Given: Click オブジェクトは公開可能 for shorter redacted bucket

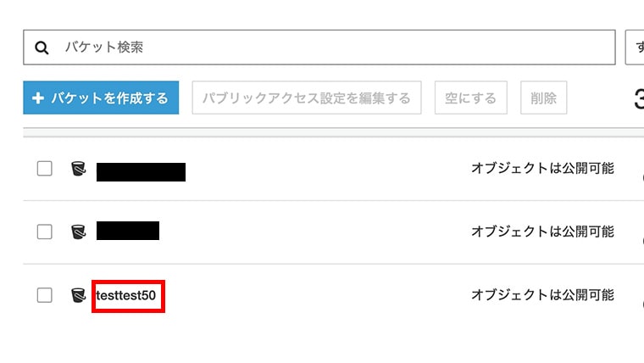Looking at the screenshot, I should click(542, 232).
